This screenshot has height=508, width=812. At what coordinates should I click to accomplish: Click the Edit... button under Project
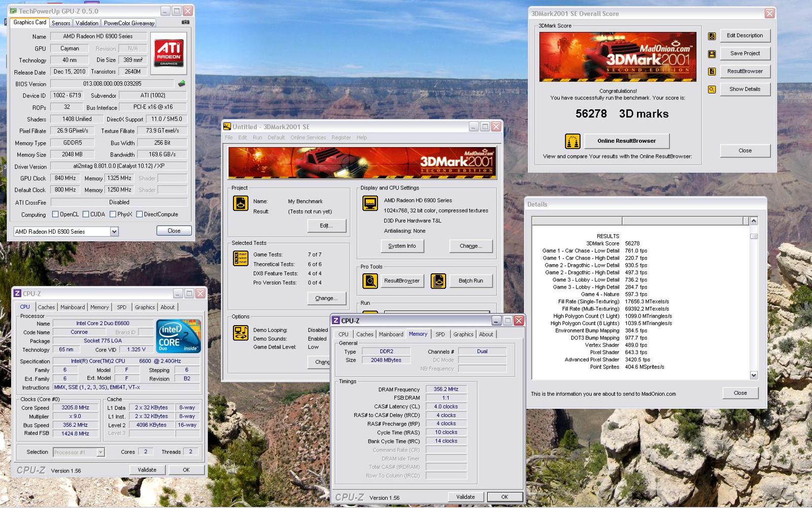327,226
